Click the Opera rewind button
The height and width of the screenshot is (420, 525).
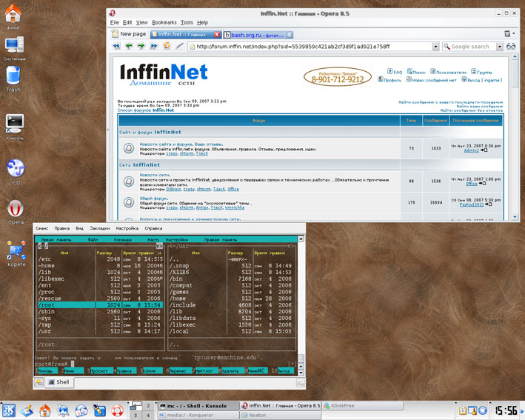116,46
